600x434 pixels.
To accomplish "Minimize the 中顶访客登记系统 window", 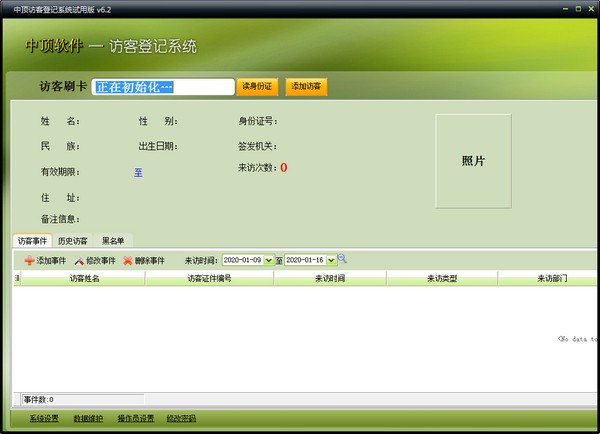I will coord(566,9).
